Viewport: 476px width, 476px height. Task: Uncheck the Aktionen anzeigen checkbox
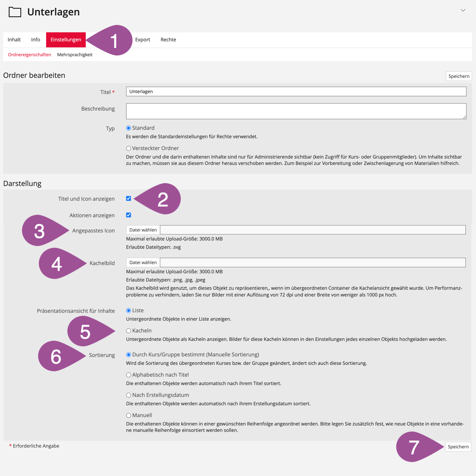[x=129, y=215]
